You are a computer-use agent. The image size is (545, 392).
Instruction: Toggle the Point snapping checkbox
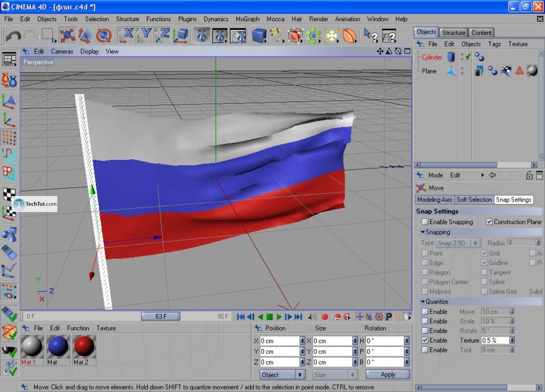tap(425, 253)
